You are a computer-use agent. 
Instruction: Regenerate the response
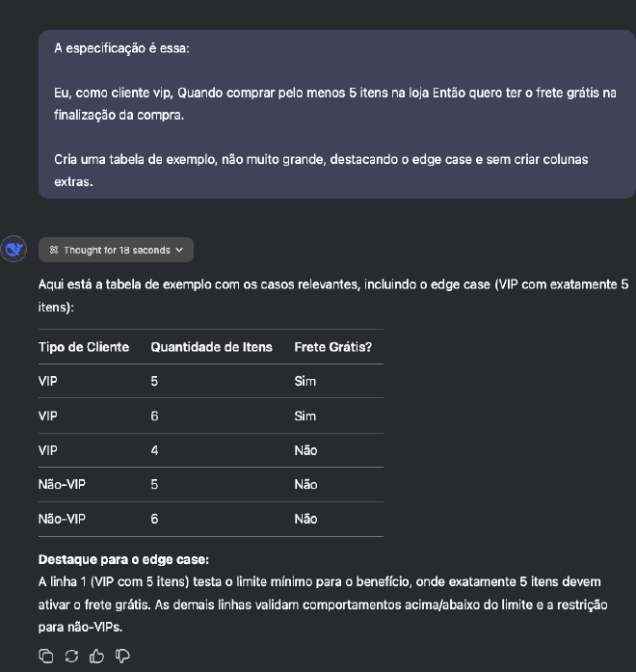(71, 656)
